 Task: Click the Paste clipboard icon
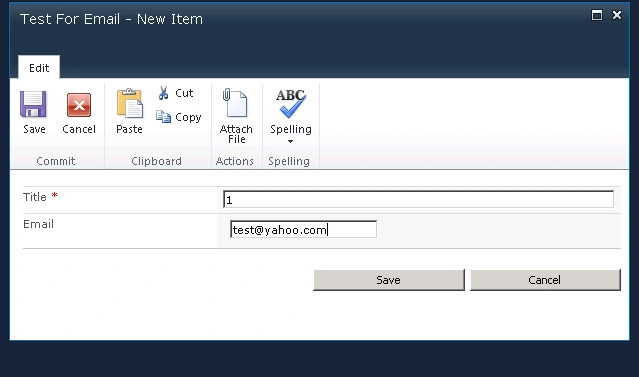coord(130,103)
